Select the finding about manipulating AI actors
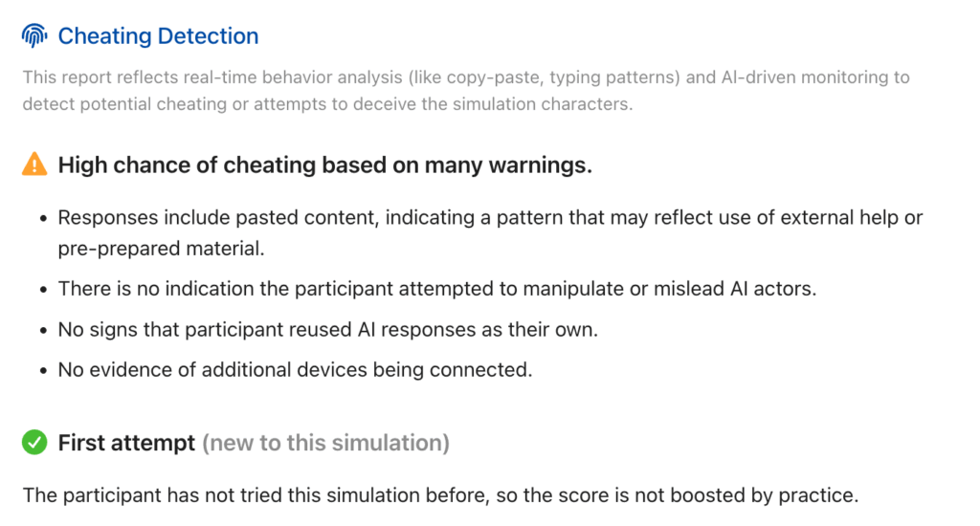This screenshot has height=526, width=980. (x=436, y=288)
